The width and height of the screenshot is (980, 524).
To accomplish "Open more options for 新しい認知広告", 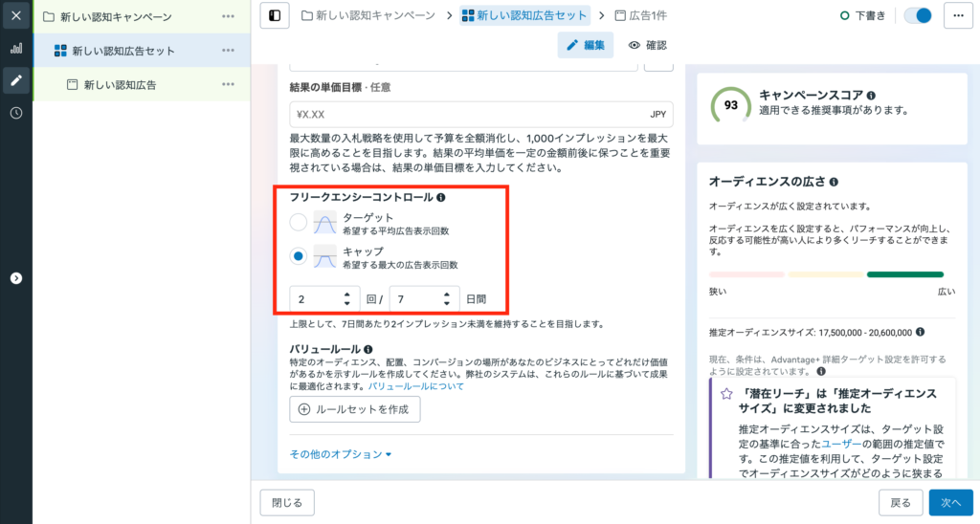I will [228, 84].
